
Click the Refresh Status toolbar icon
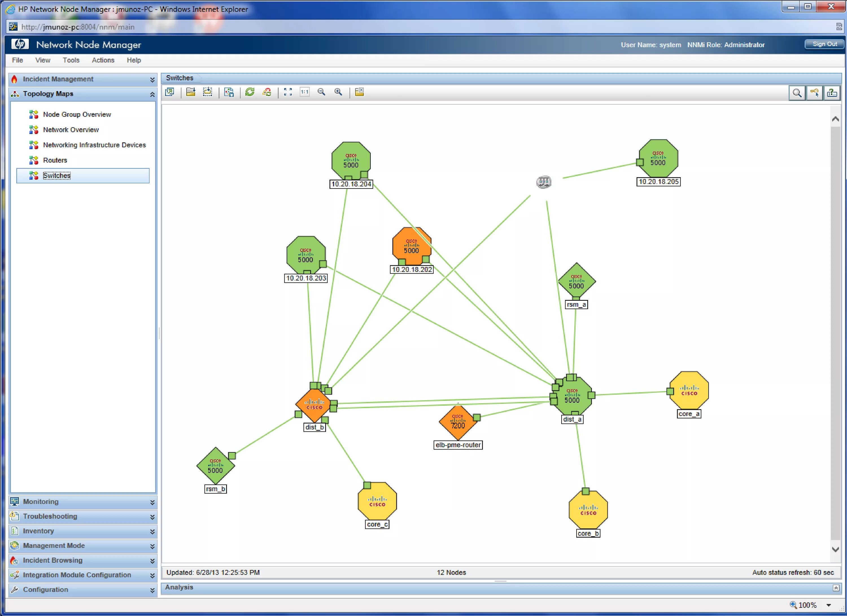(x=267, y=92)
